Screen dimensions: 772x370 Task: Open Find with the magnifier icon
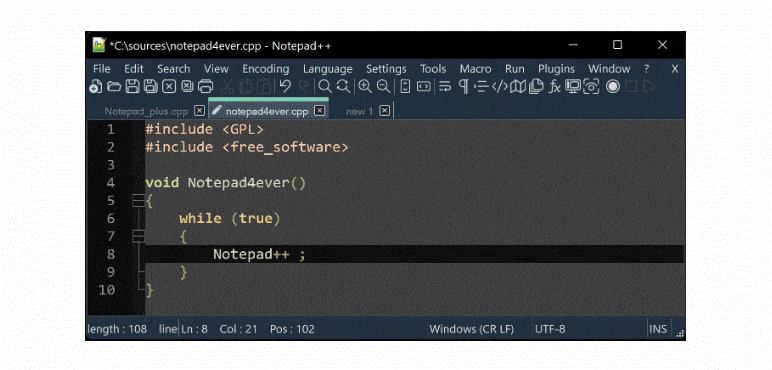tap(325, 87)
